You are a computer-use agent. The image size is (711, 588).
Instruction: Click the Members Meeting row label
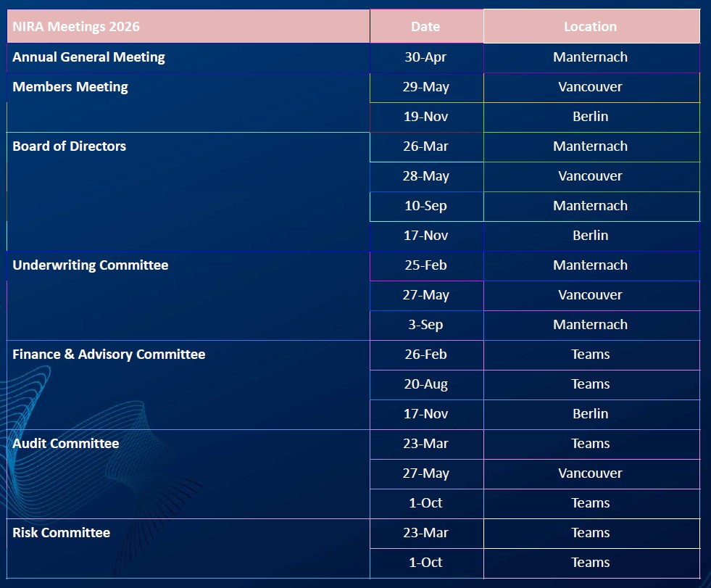point(70,87)
